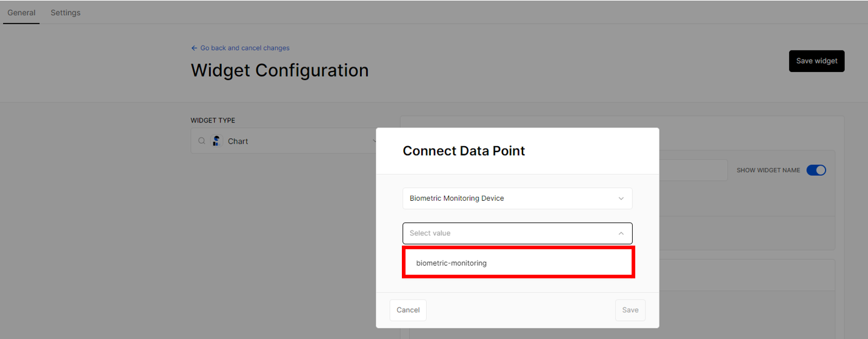The image size is (868, 339).
Task: Click the widget name input field
Action: tap(693, 170)
